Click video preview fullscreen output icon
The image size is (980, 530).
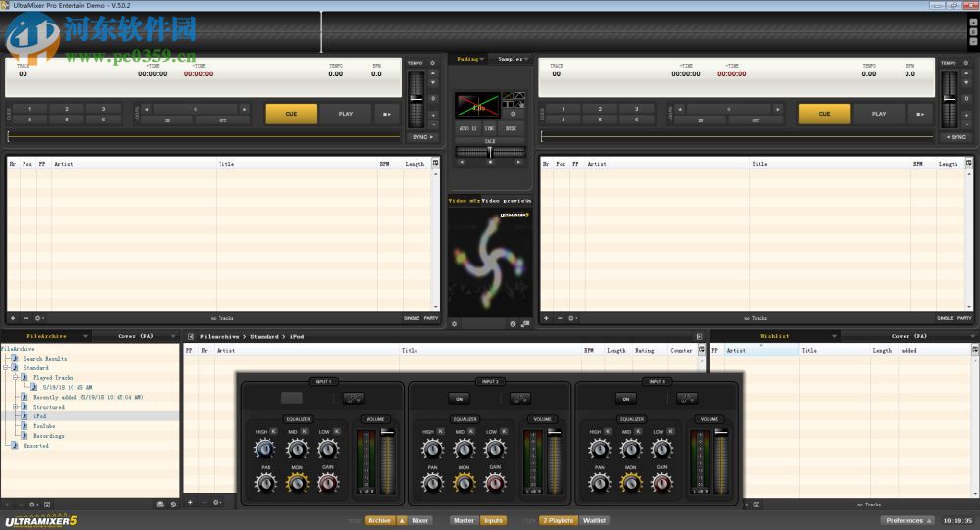[525, 323]
